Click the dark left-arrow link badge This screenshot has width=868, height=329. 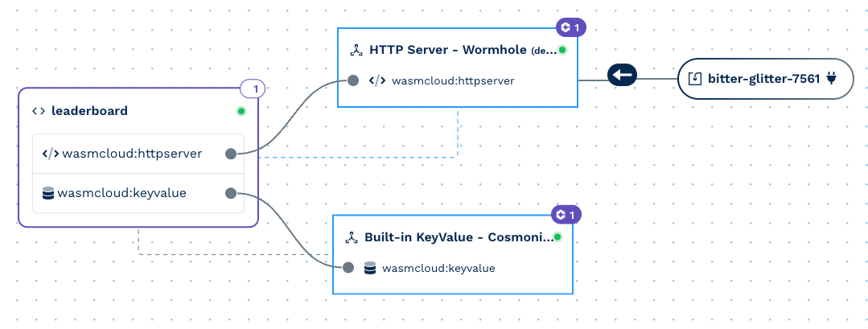coord(623,76)
